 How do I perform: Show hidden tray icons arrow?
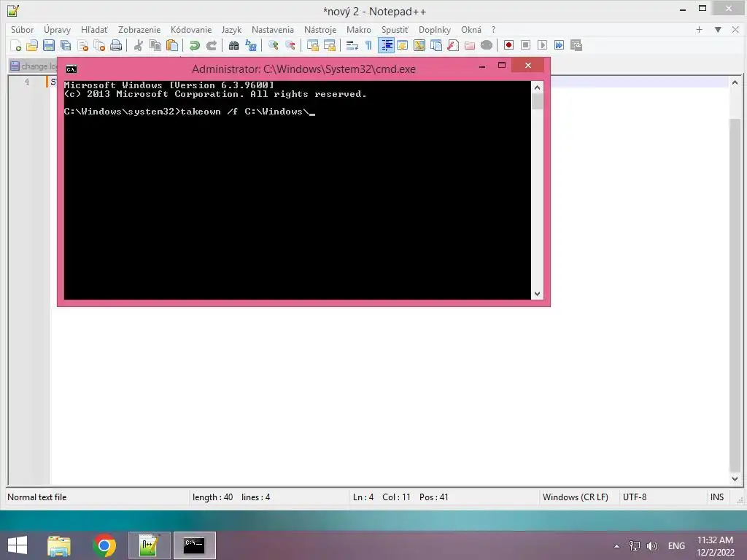pos(616,546)
